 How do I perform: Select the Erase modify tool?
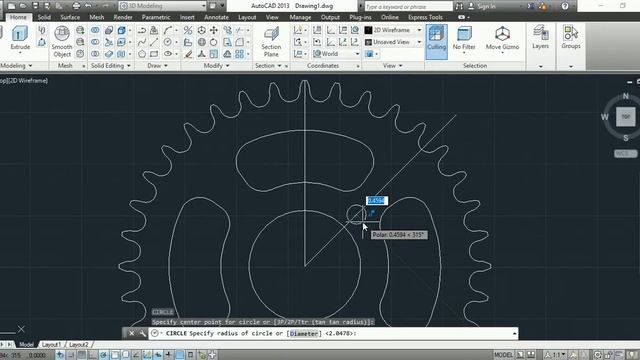(188, 54)
